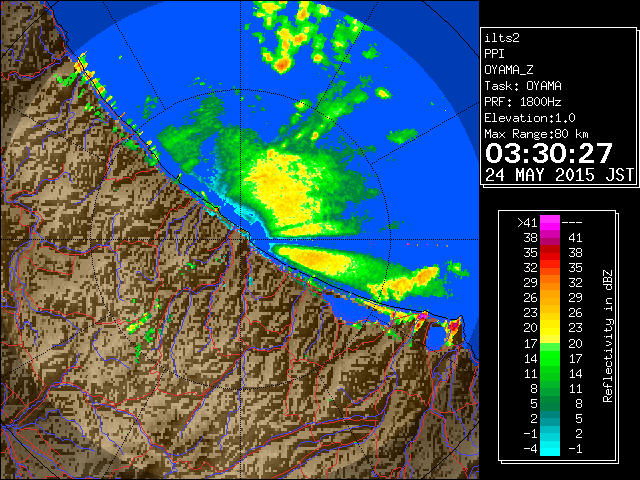Select the "Task: OYAMA" line
Screen dimensions: 640x480
pyautogui.click(x=523, y=86)
